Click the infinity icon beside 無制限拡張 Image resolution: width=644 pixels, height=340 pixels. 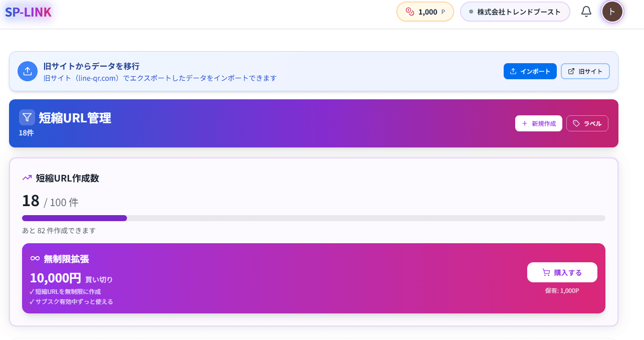[35, 259]
